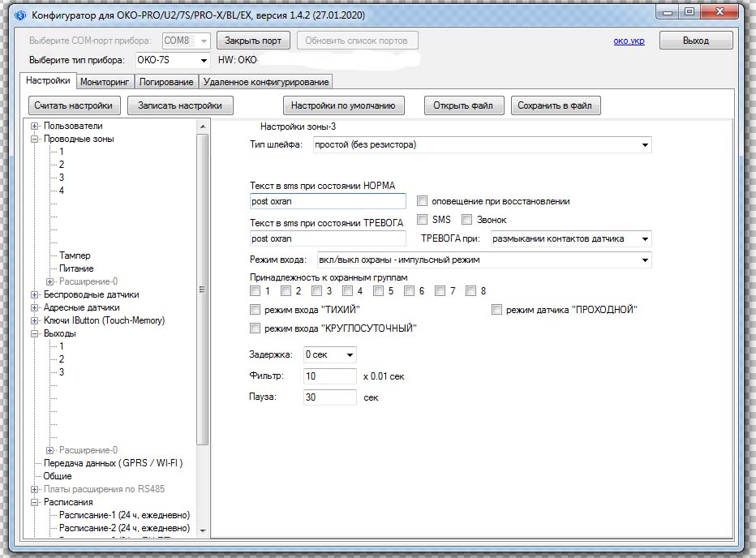The width and height of the screenshot is (756, 558).
Task: Click the Выход button
Action: click(x=696, y=41)
